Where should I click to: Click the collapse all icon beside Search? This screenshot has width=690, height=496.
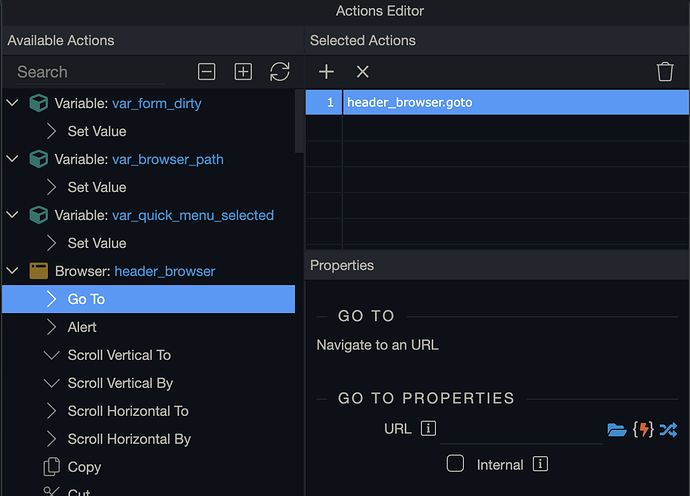206,72
